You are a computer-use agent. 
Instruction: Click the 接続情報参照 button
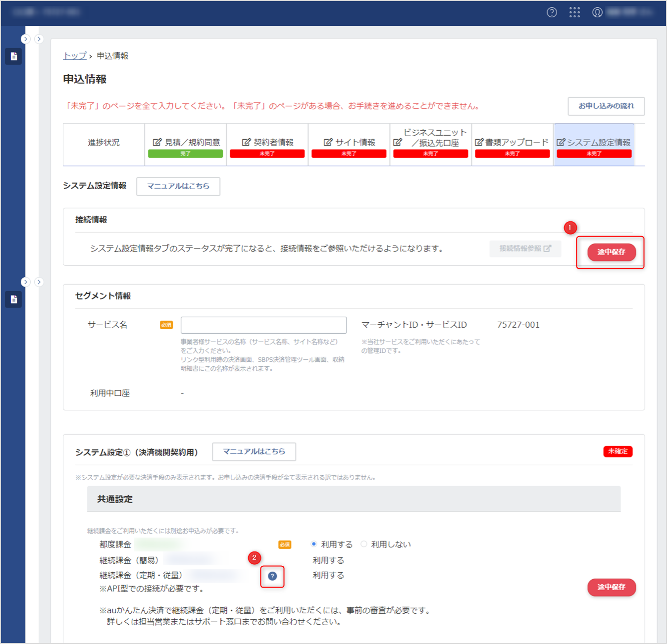[x=525, y=248]
